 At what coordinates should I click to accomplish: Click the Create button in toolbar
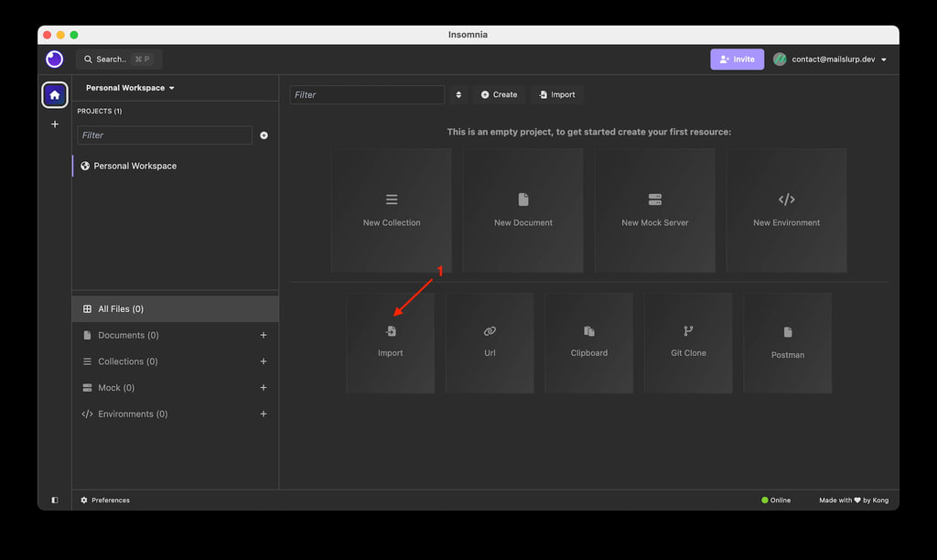point(499,95)
